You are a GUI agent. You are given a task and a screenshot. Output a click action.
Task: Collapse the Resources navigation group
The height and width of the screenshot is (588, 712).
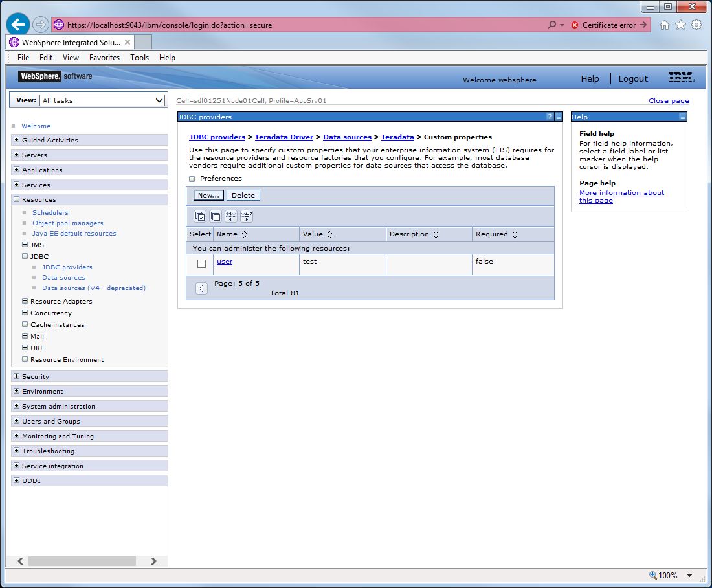[16, 199]
